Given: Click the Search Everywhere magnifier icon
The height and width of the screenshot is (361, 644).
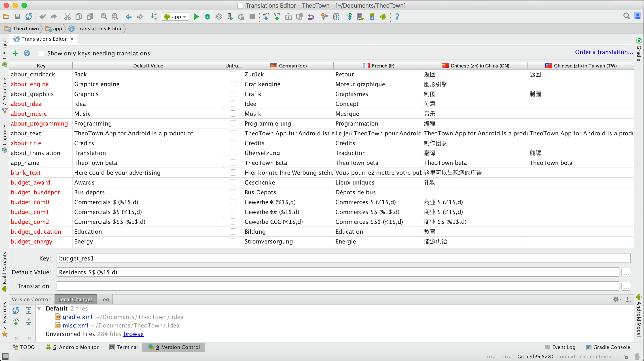Looking at the screenshot, I should pos(627,16).
